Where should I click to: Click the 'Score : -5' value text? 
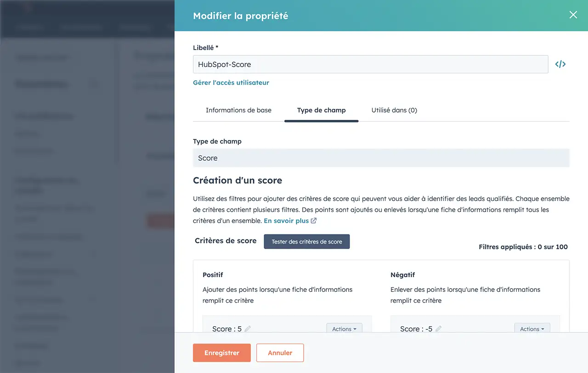(416, 329)
